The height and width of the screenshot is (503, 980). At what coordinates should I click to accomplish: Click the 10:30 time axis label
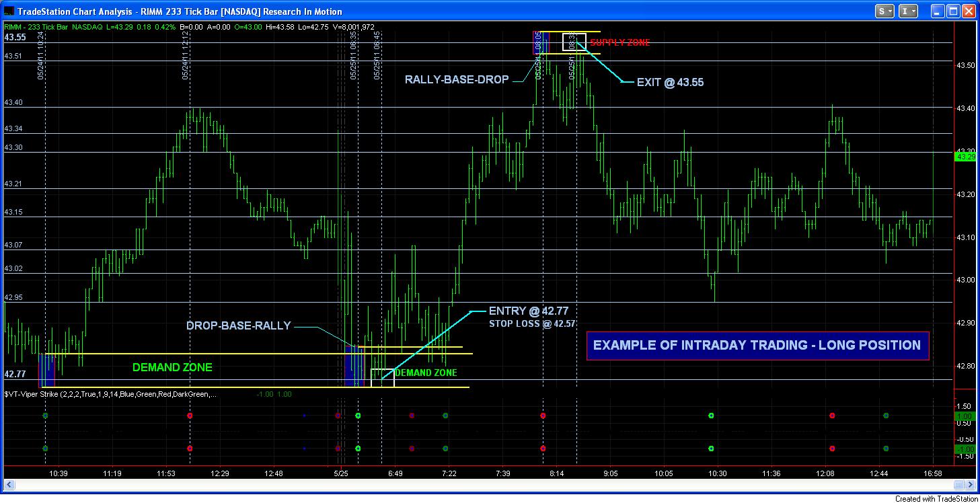click(718, 474)
